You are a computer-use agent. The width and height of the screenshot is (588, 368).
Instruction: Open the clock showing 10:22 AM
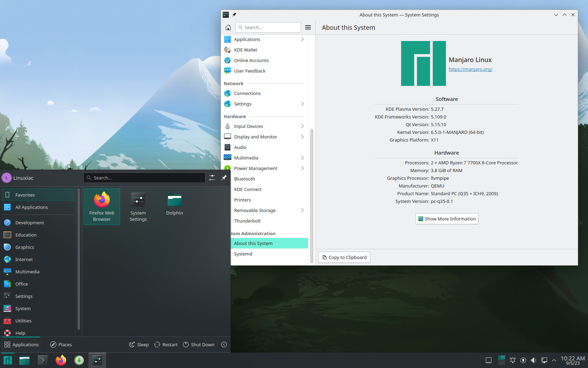(x=573, y=360)
